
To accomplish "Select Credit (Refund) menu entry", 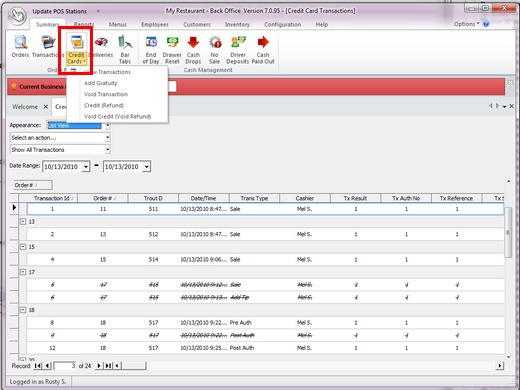I will 117,105.
